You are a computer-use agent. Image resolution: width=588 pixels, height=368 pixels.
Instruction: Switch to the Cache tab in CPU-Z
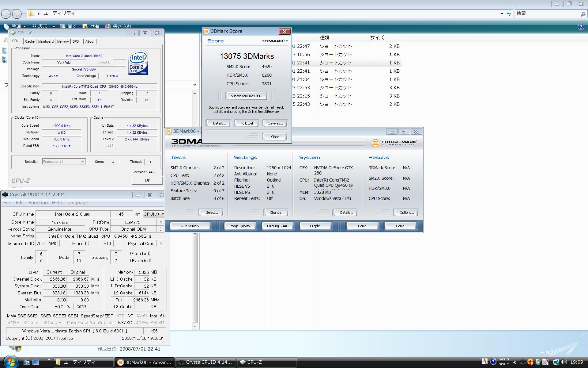coord(30,41)
